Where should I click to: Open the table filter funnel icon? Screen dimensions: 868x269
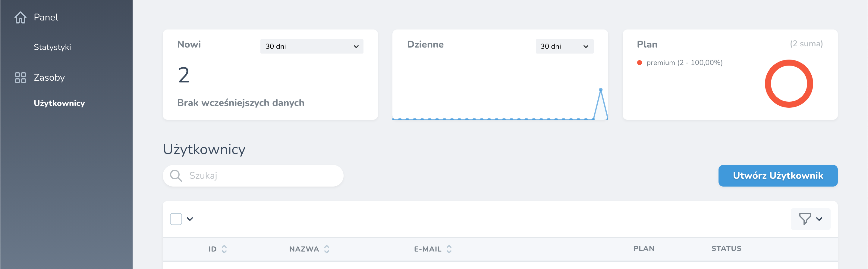click(805, 219)
